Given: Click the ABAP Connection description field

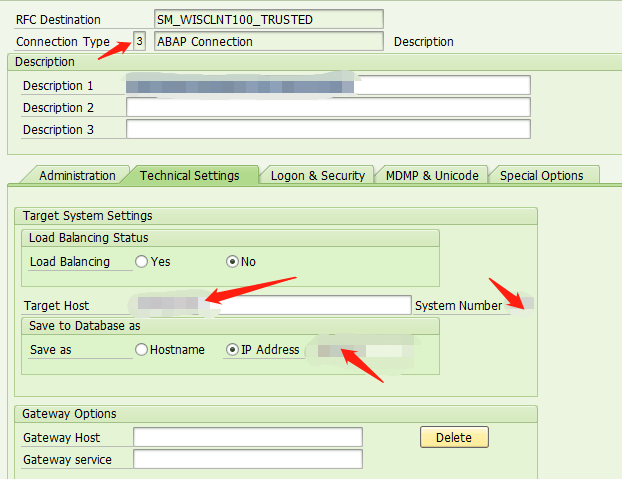Looking at the screenshot, I should coord(269,41).
